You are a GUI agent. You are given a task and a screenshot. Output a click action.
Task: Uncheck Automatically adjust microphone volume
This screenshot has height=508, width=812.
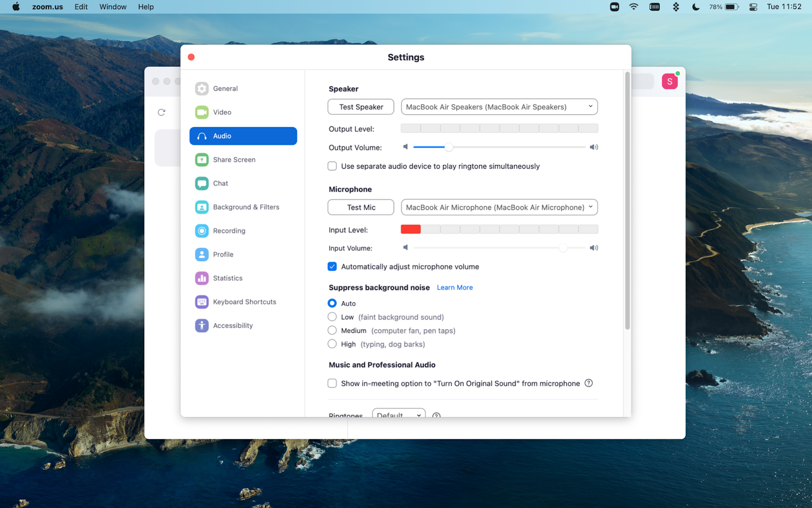click(x=332, y=267)
